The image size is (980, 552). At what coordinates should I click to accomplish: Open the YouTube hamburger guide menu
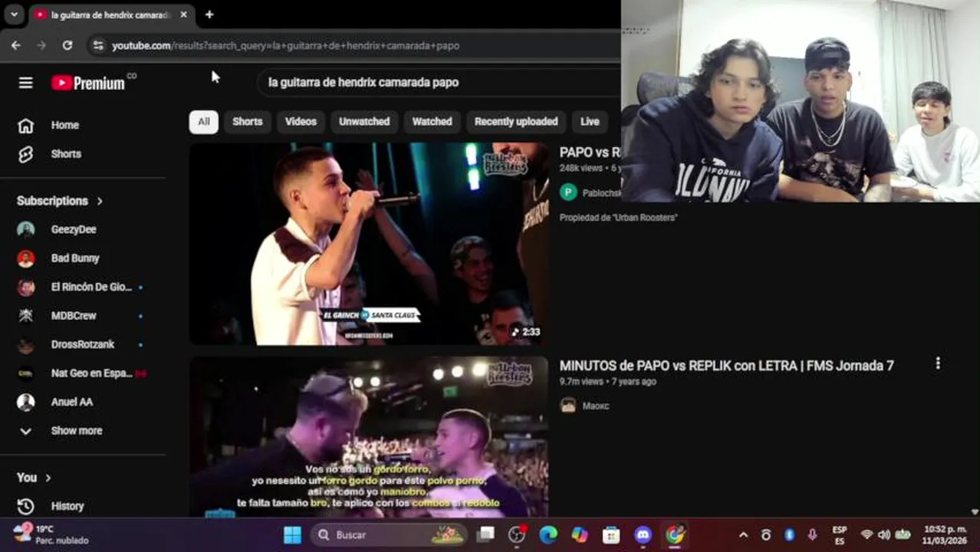(25, 83)
